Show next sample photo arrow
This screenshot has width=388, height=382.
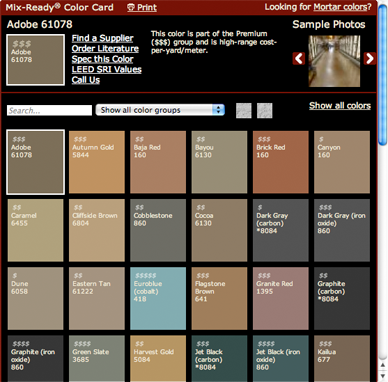370,59
